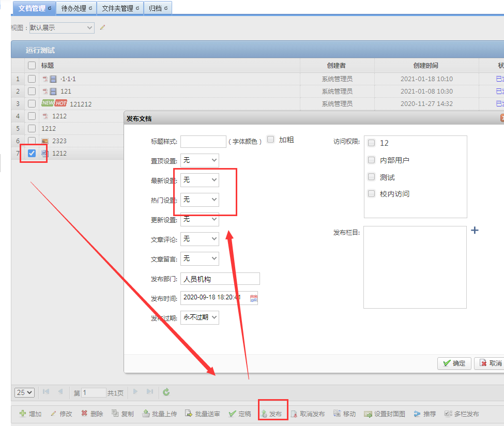Open the page size dropdown showing 25
Image resolution: width=504 pixels, height=426 pixels.
coord(25,392)
